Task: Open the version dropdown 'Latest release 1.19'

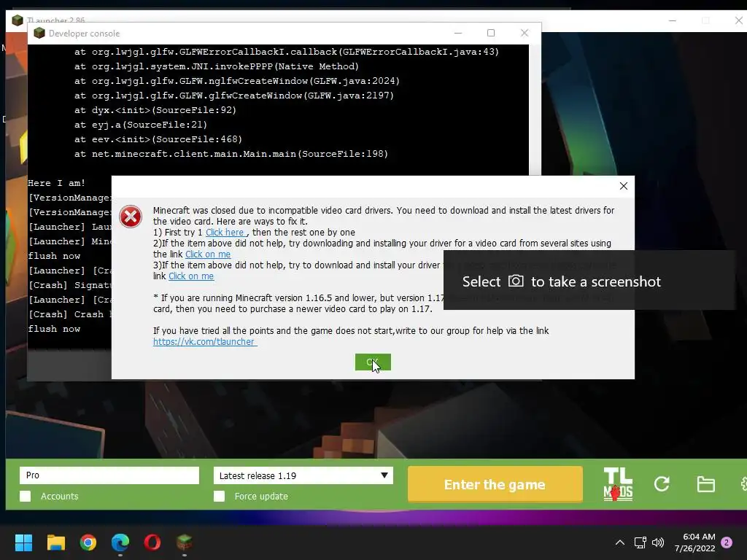Action: pyautogui.click(x=303, y=475)
